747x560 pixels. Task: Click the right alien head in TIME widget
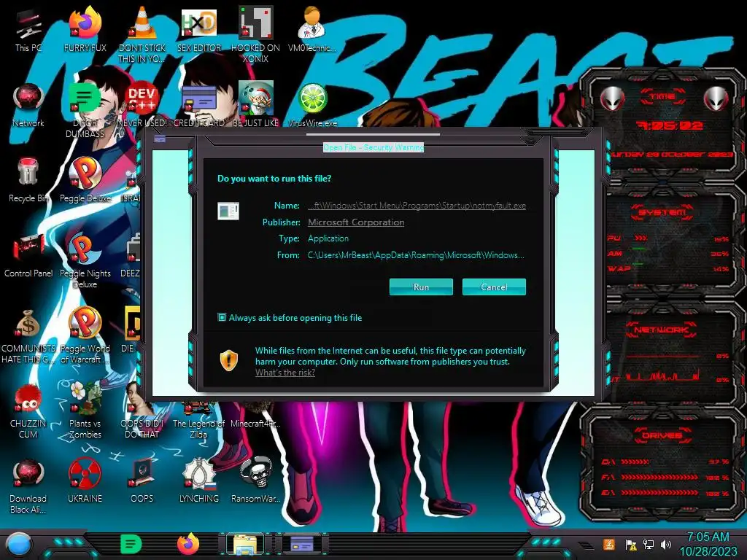tap(716, 98)
